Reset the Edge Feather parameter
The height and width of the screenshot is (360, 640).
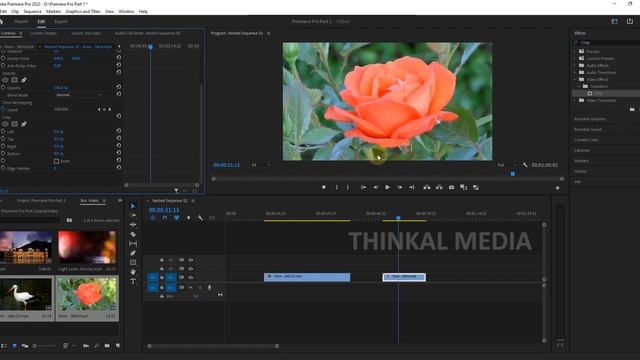(x=118, y=167)
